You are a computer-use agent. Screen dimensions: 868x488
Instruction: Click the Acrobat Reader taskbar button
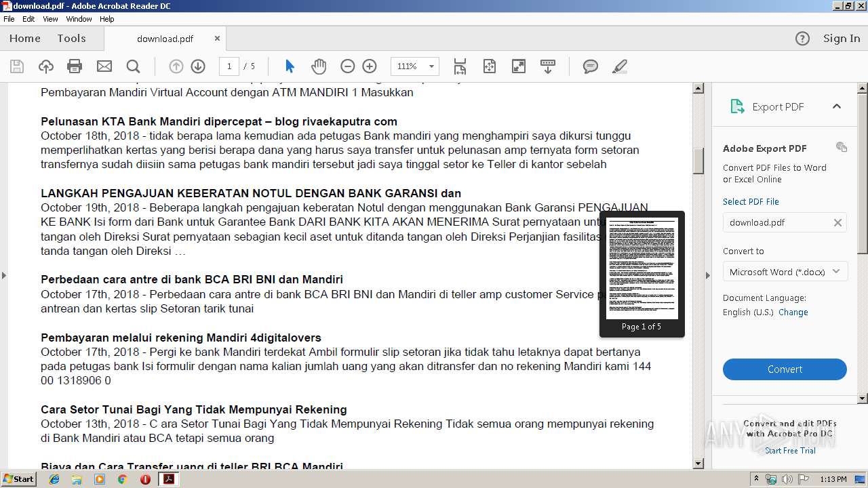[x=168, y=479]
